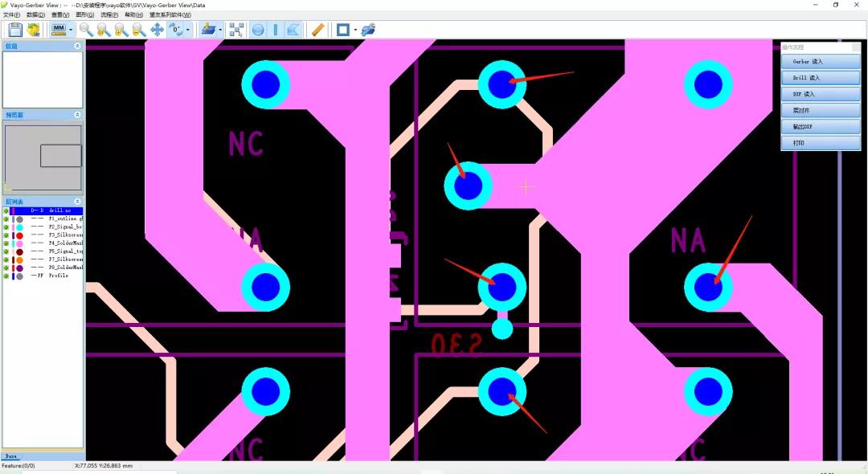Open dropdown arrow beside rectangle tool
This screenshot has width=868, height=474.
pyautogui.click(x=354, y=30)
